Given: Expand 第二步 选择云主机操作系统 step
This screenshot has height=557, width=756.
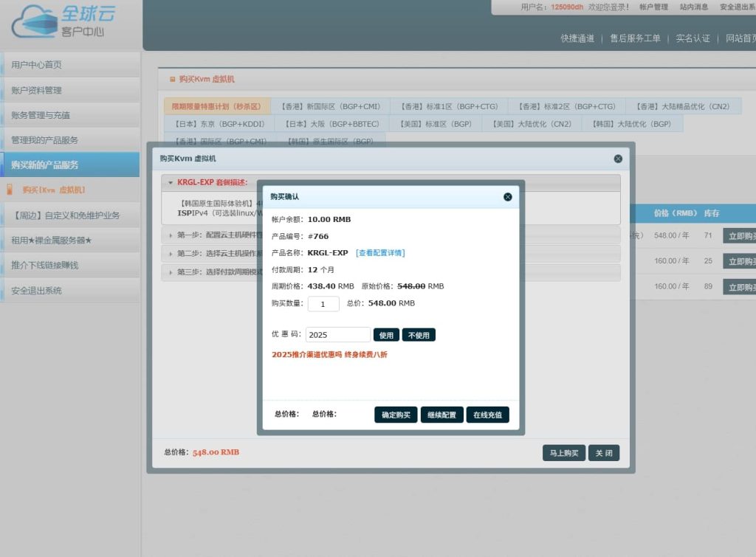Looking at the screenshot, I should (214, 253).
